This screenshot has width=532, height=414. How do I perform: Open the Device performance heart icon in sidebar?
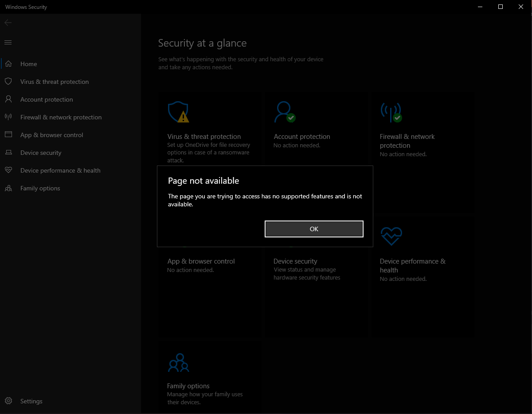click(x=8, y=170)
